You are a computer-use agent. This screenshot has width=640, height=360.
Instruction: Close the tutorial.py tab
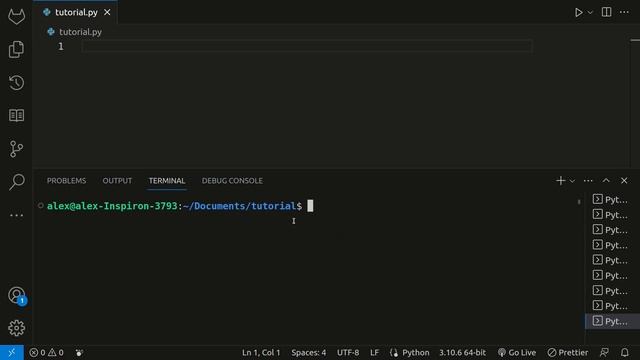[x=107, y=12]
